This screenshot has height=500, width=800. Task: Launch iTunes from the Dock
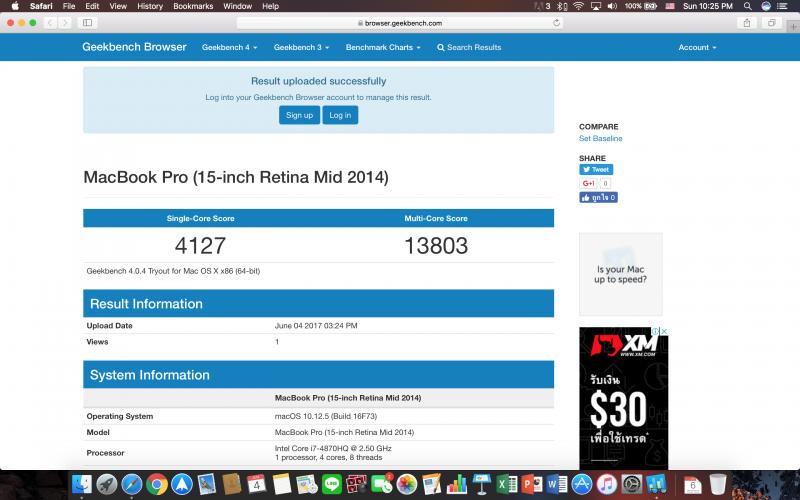[607, 484]
